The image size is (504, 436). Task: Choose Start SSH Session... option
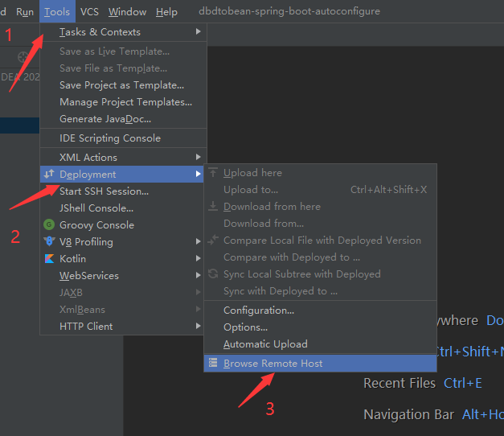(x=104, y=191)
